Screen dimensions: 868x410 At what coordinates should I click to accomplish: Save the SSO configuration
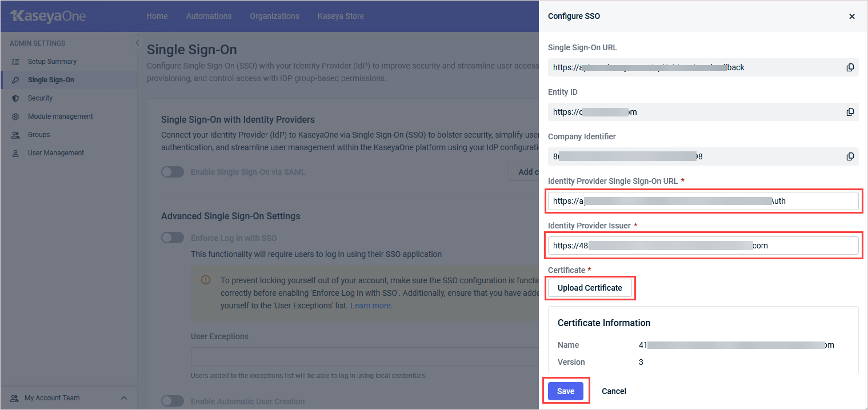click(565, 391)
